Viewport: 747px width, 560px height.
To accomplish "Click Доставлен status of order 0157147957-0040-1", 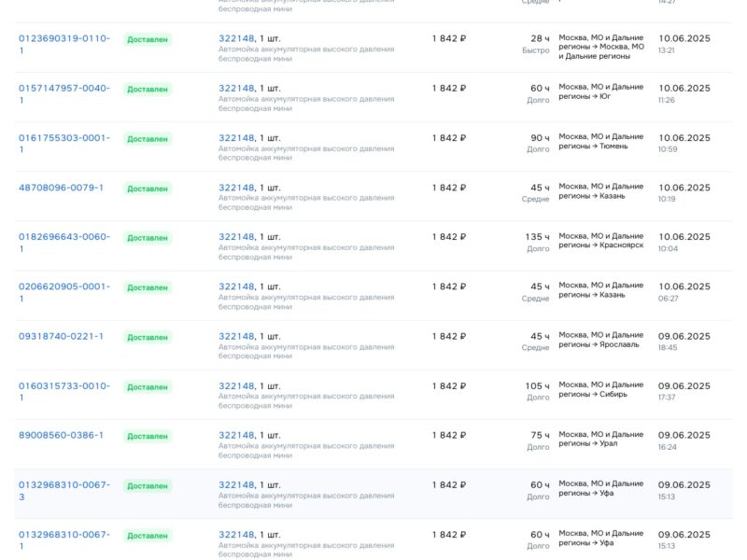I will click(148, 90).
